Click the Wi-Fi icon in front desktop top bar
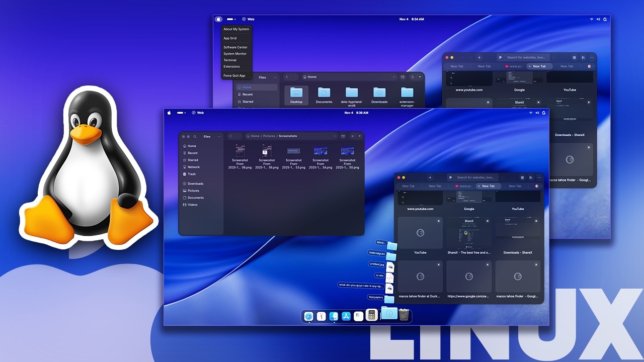Viewport: 644px width, 362px height. pos(530,113)
